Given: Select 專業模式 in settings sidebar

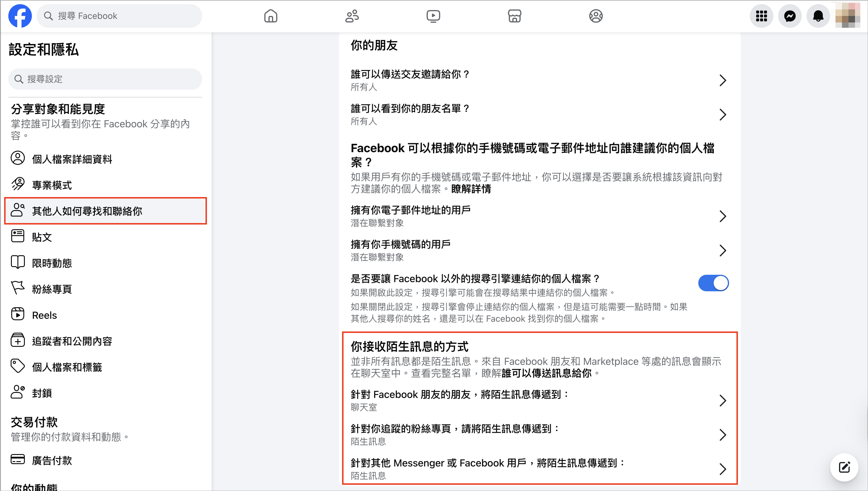Looking at the screenshot, I should 52,185.
